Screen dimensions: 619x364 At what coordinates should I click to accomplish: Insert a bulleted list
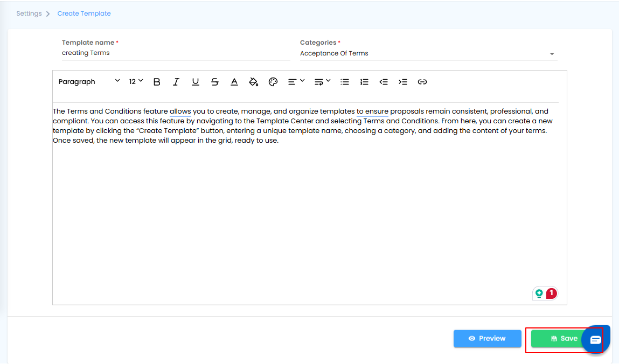[345, 82]
